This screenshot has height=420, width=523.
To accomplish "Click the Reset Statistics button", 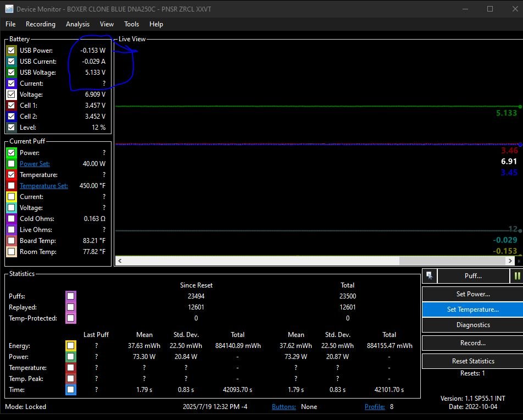I will coord(472,361).
